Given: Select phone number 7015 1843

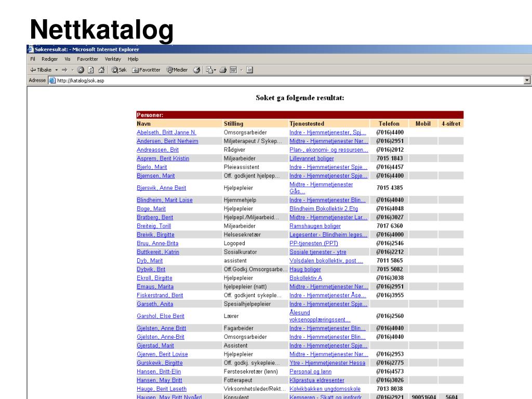Looking at the screenshot, I should (x=390, y=158).
